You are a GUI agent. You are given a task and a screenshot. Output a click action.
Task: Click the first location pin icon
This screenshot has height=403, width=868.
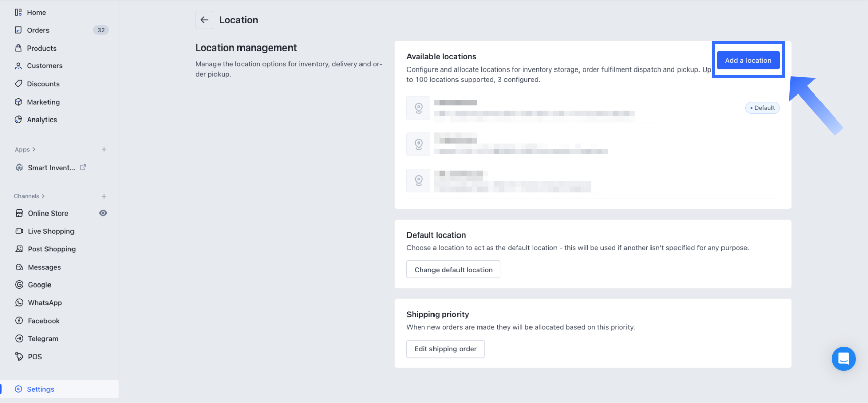[x=418, y=108]
